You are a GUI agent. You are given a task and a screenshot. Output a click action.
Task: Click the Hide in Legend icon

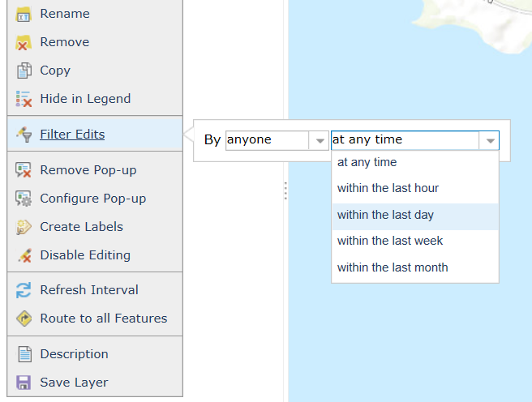tap(24, 100)
